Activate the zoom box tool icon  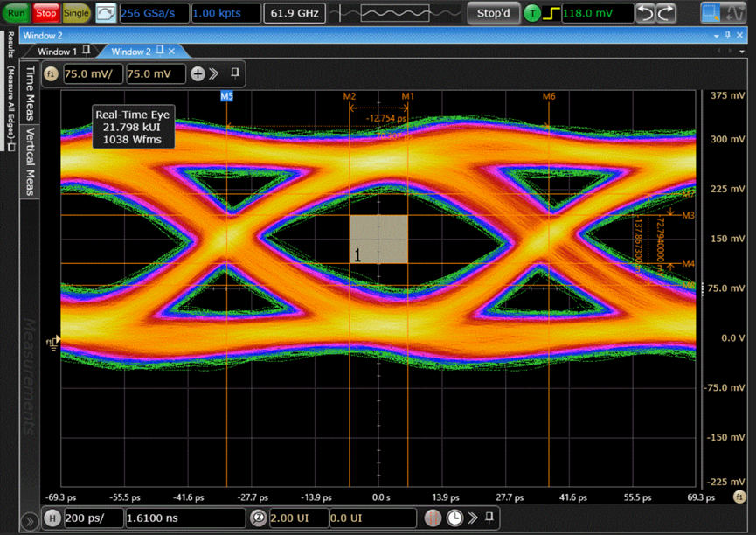pos(711,13)
